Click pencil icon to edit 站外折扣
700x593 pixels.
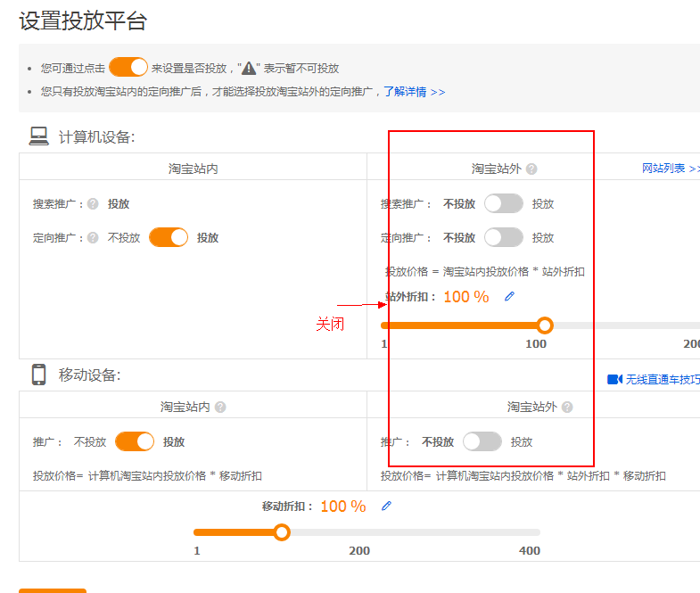509,296
